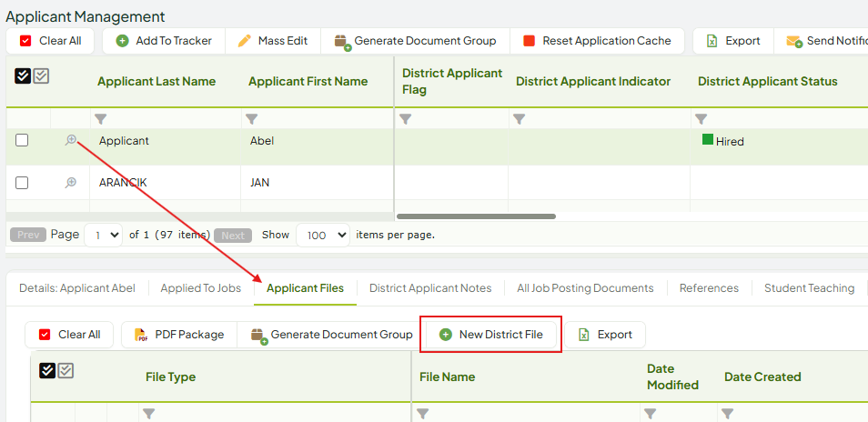The height and width of the screenshot is (422, 868).
Task: Click the Next page button
Action: 233,236
